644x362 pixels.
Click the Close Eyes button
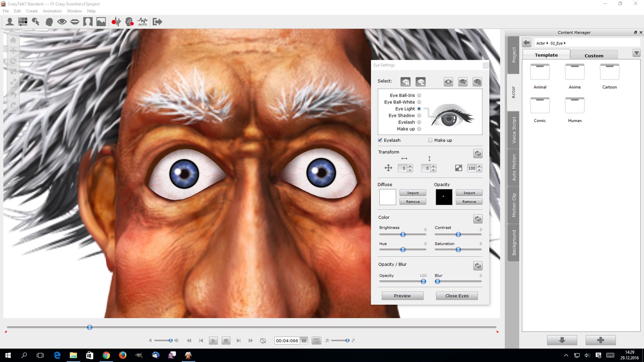click(457, 296)
